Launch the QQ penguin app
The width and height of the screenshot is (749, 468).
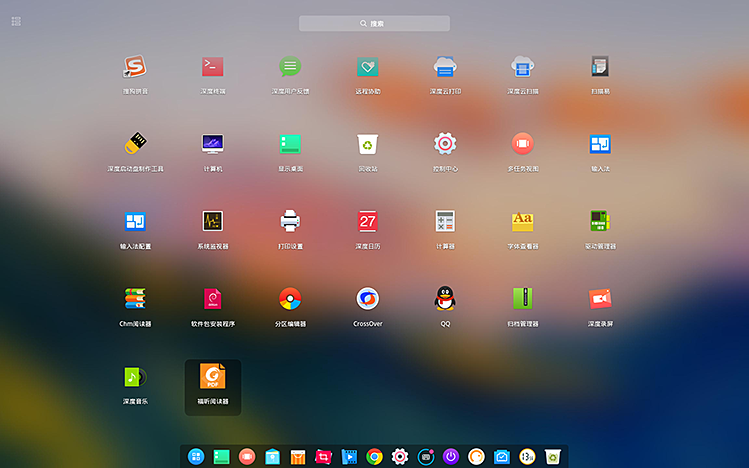(445, 298)
